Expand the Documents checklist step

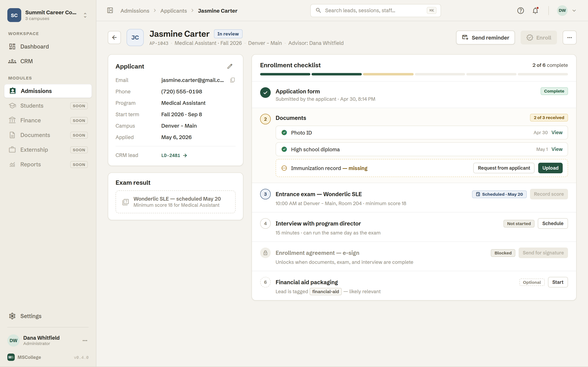point(291,118)
